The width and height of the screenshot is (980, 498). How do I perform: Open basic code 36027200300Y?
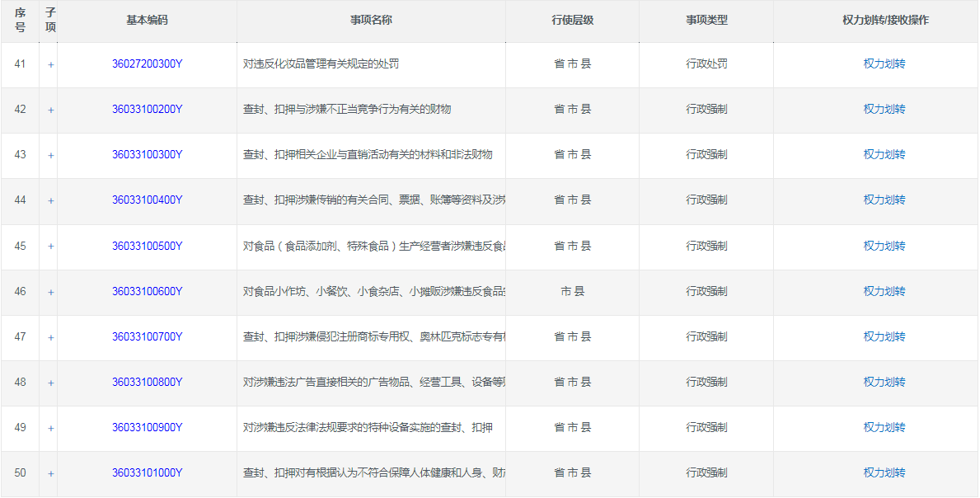tap(147, 63)
